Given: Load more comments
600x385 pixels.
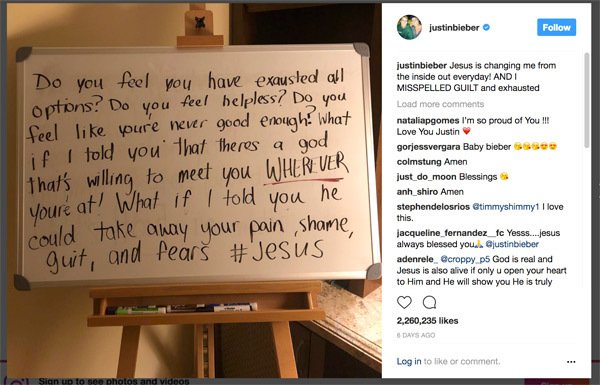Looking at the screenshot, I should pos(440,104).
